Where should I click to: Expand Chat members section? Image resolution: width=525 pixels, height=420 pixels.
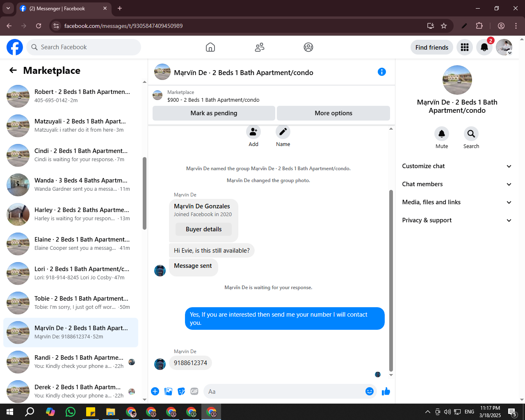[457, 184]
